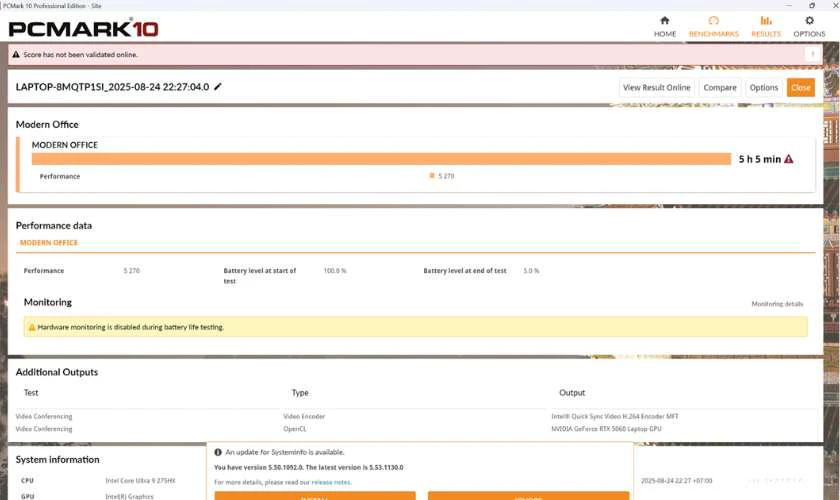The width and height of the screenshot is (840, 500).
Task: Click the info icon in update popup
Action: pyautogui.click(x=218, y=452)
